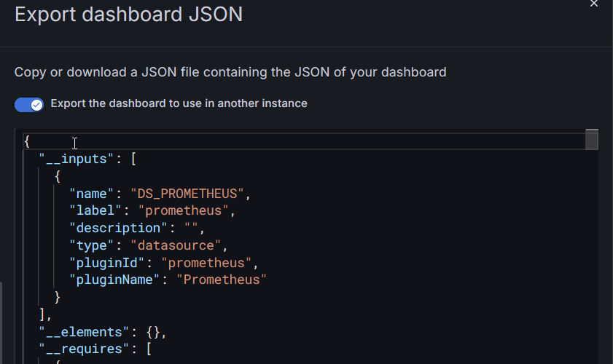Click the "__elements" key in the JSON
Image resolution: width=613 pixels, height=364 pixels.
point(85,331)
